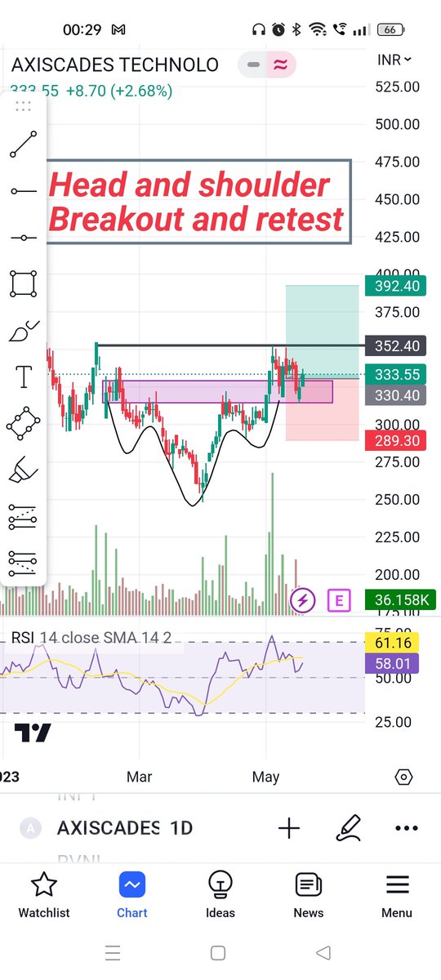Open the Menu tab

[x=397, y=895]
